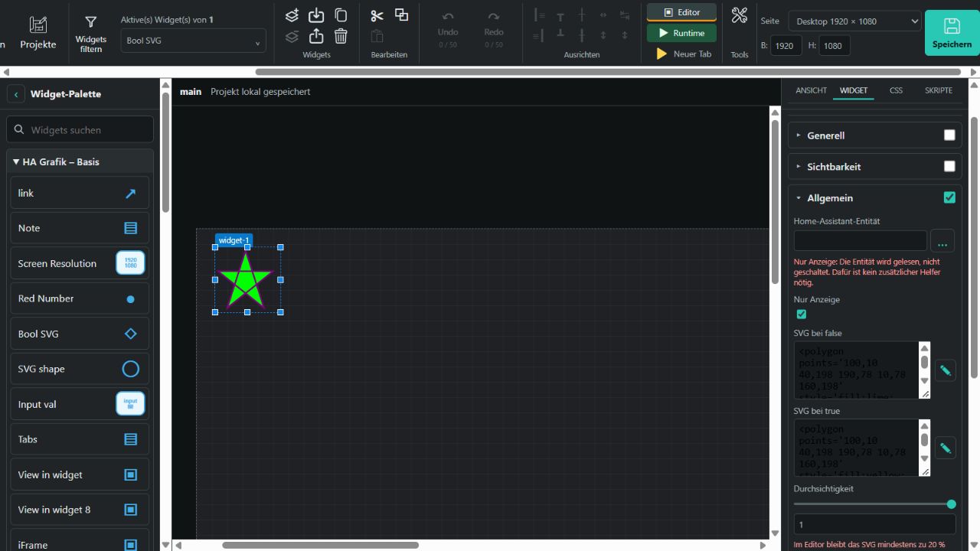Uncheck the Nur Anzeige checkbox

click(802, 314)
